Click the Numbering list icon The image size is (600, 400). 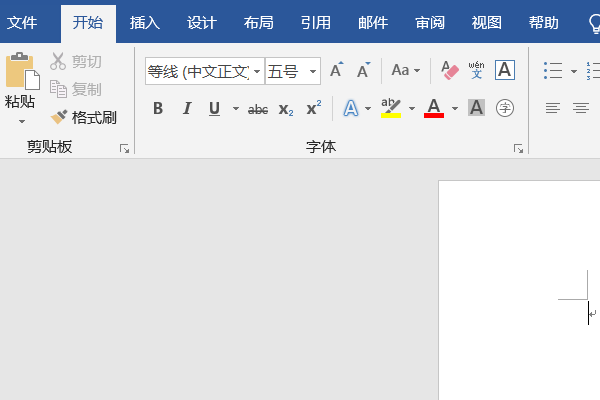point(593,71)
